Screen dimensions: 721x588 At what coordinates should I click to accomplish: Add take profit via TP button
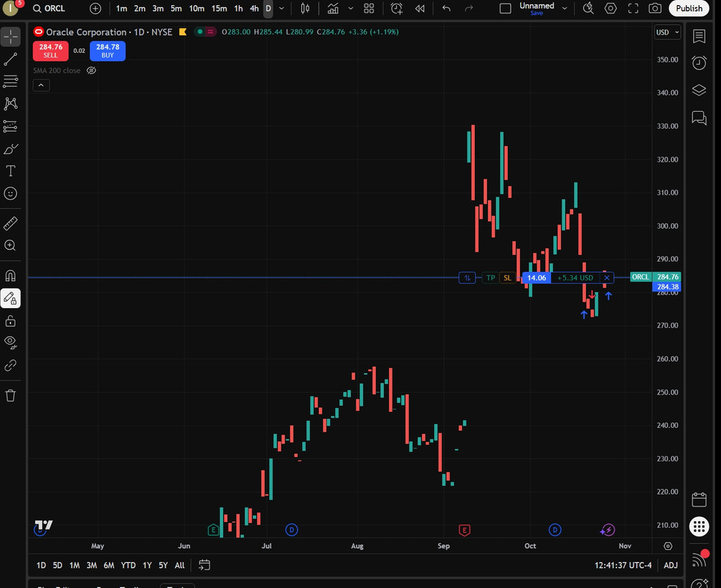point(491,278)
